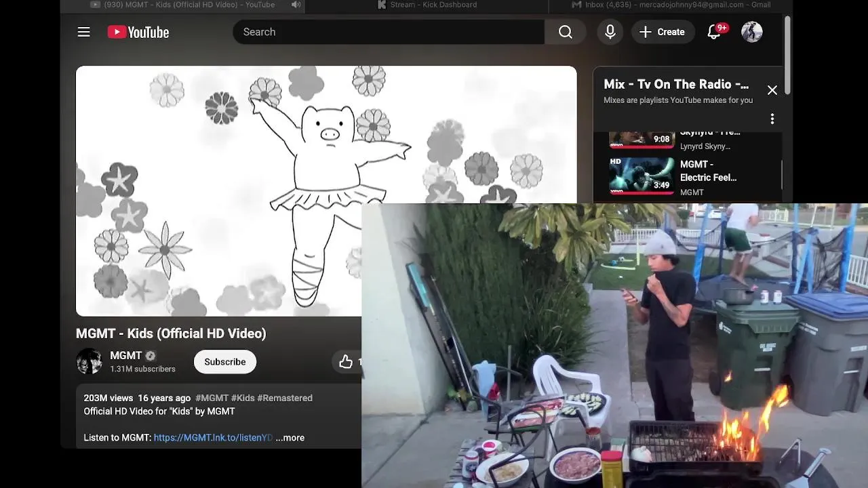This screenshot has height=488, width=868.
Task: Open the #MGMT hashtag
Action: 212,399
